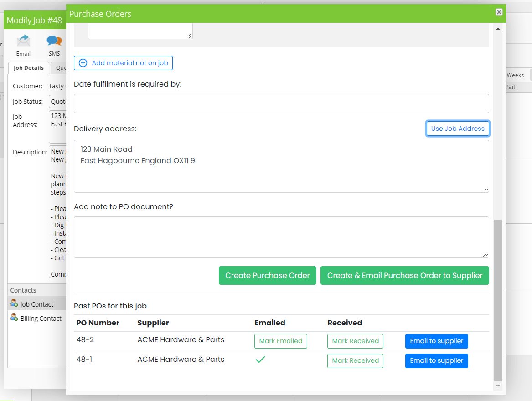Mark PO 48-2 as Emailed
Image resolution: width=532 pixels, height=401 pixels.
click(x=281, y=341)
